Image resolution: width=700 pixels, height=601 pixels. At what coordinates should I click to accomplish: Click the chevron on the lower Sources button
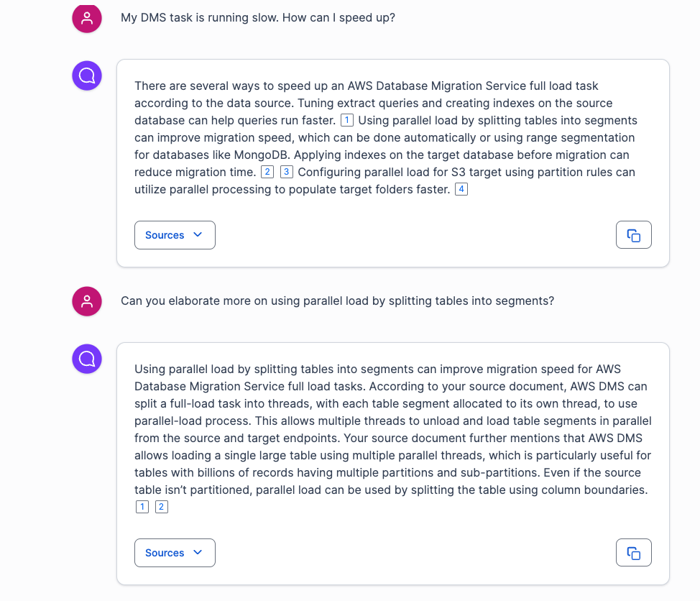click(x=198, y=552)
